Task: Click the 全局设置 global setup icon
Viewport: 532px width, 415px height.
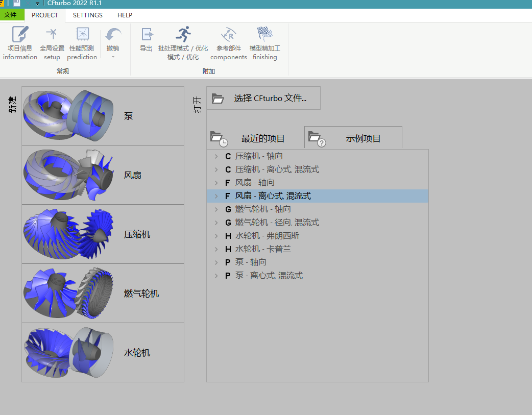Action: point(52,35)
